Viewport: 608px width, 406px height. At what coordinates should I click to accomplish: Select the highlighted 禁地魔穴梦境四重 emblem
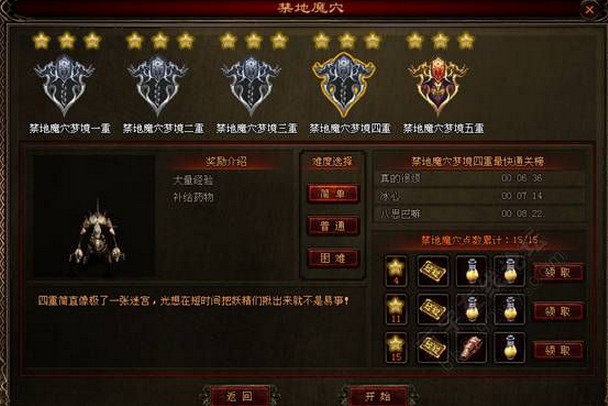click(344, 85)
